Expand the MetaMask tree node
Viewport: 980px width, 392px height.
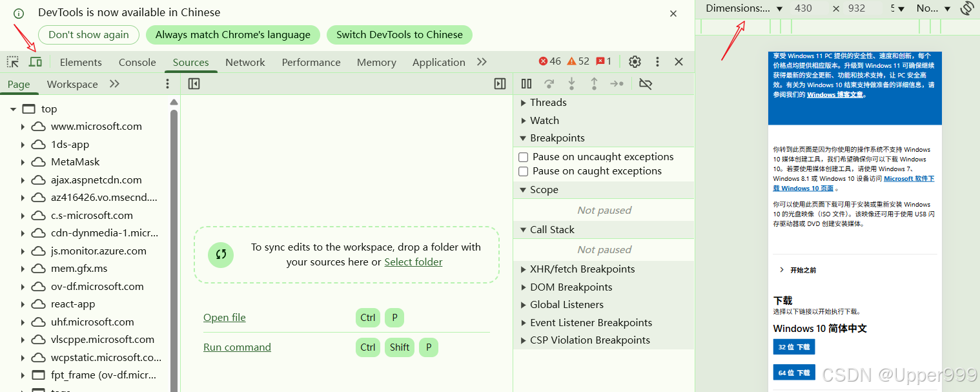tap(23, 162)
